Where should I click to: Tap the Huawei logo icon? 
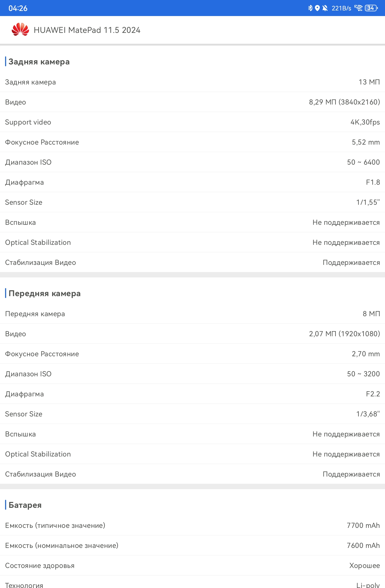click(x=20, y=29)
